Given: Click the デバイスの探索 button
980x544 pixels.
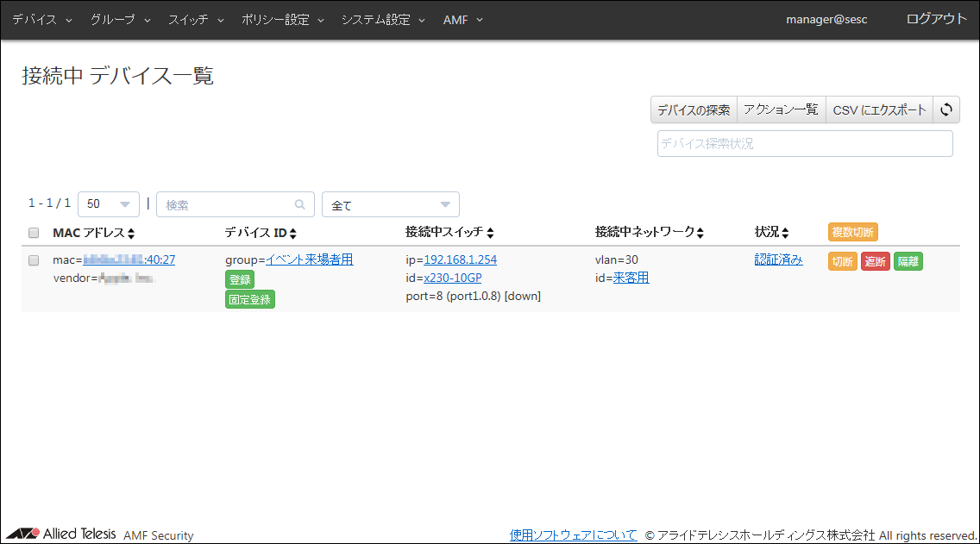Looking at the screenshot, I should coord(694,110).
